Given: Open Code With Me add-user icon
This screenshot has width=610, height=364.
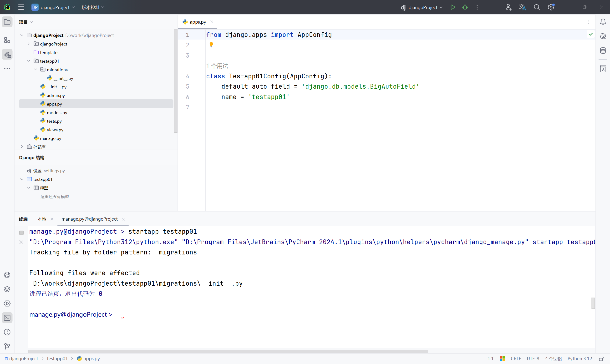Looking at the screenshot, I should (508, 7).
